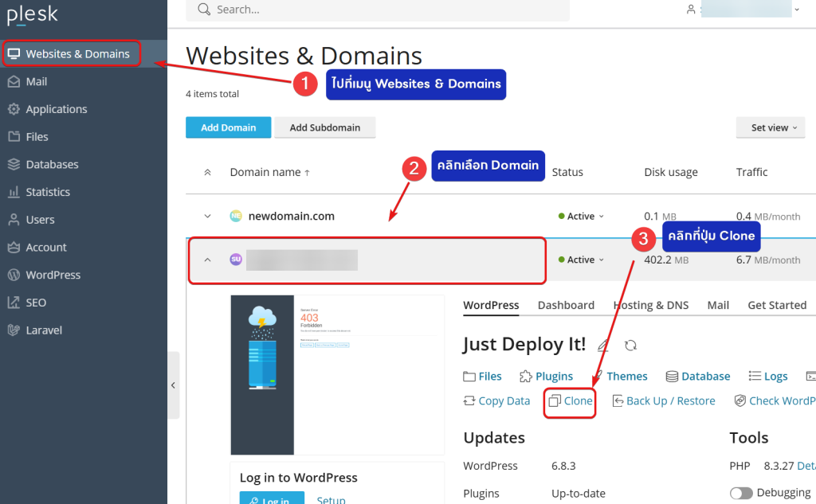This screenshot has width=816, height=504.
Task: Open Active status dropdown for newdomain.com
Action: [581, 217]
